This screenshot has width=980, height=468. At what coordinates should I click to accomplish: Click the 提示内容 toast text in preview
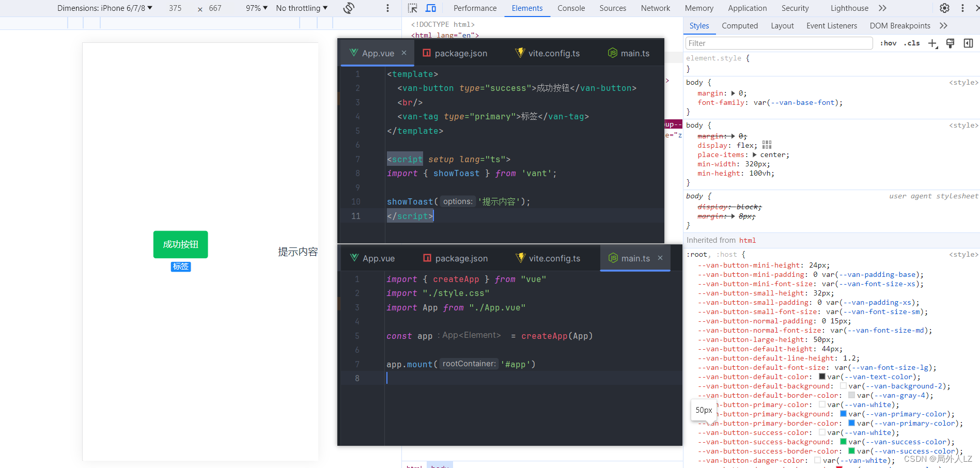(x=298, y=252)
